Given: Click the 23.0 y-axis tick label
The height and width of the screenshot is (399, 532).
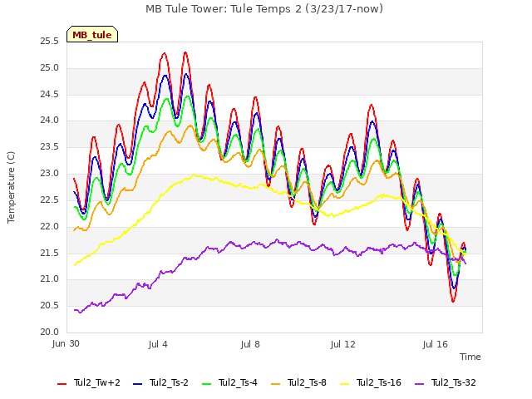Looking at the screenshot, I should (49, 174).
